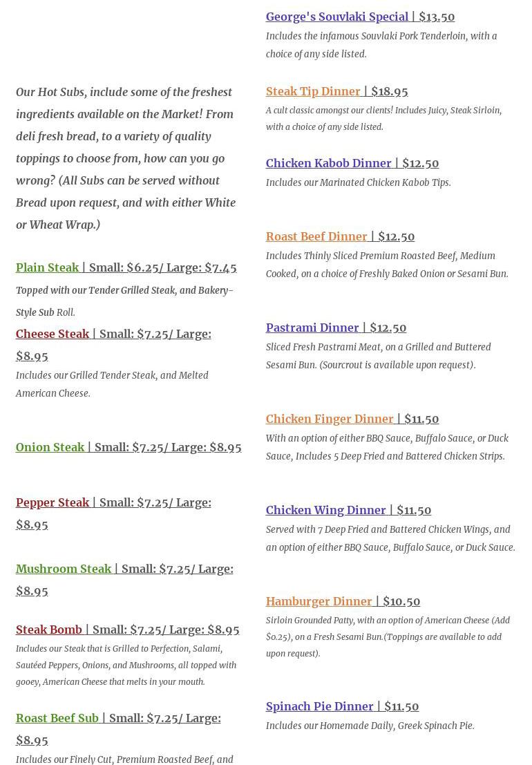
Task: Click the Hamburger Dinner link
Action: 319,601
